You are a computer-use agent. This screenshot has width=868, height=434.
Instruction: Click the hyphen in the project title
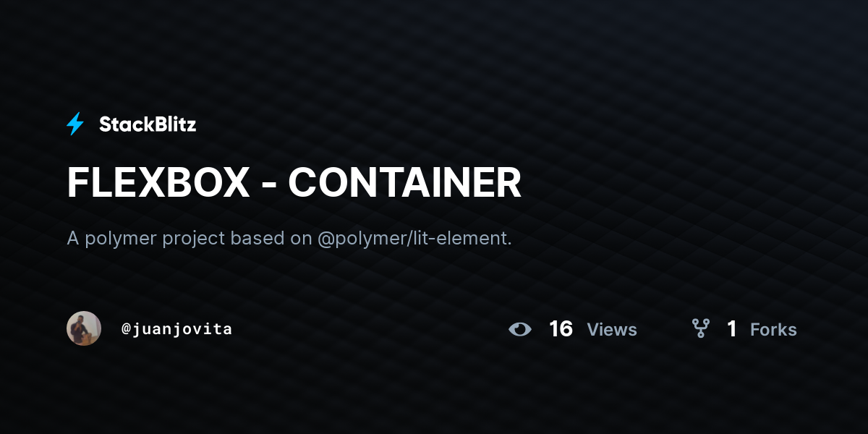(x=269, y=185)
